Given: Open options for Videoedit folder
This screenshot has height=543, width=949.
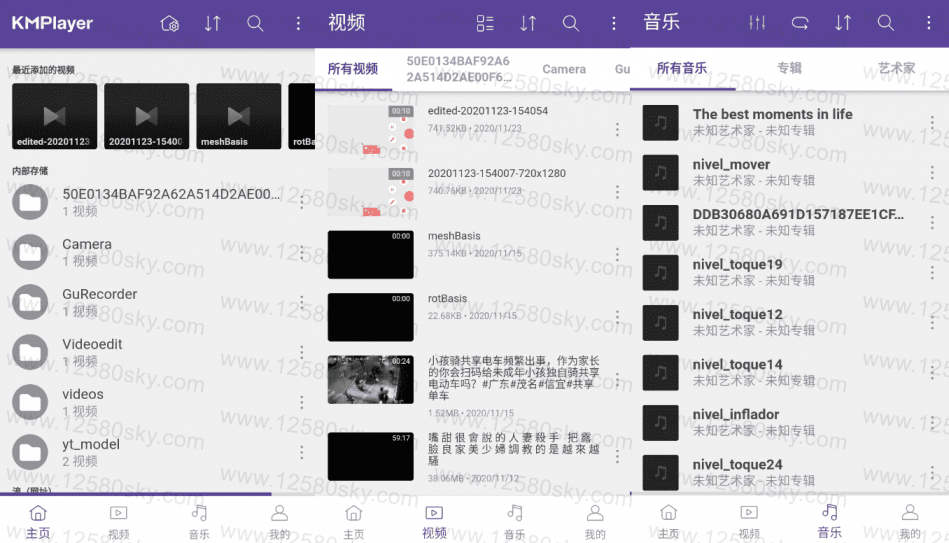Looking at the screenshot, I should [301, 352].
